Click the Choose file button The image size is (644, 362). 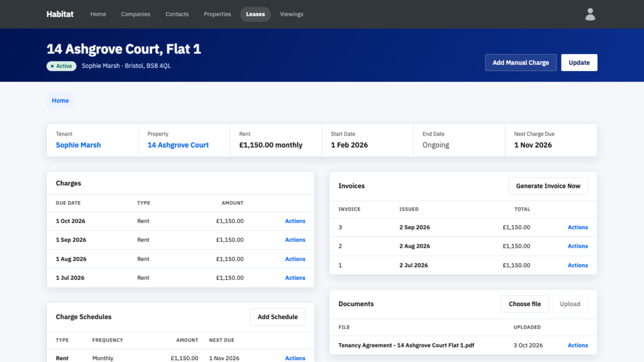525,304
